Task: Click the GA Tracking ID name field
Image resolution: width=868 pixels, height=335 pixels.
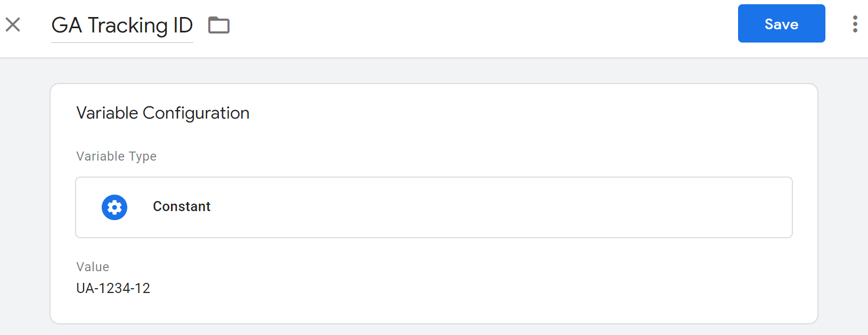Action: (122, 25)
